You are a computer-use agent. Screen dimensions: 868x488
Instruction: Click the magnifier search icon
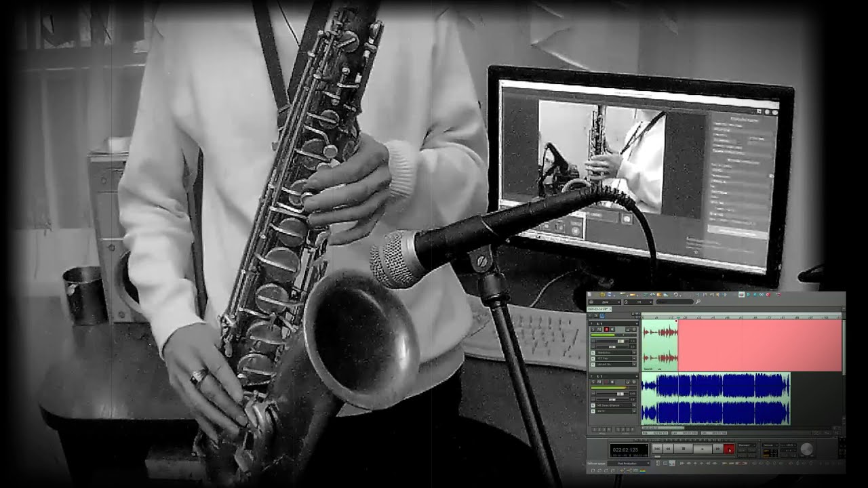tap(698, 302)
